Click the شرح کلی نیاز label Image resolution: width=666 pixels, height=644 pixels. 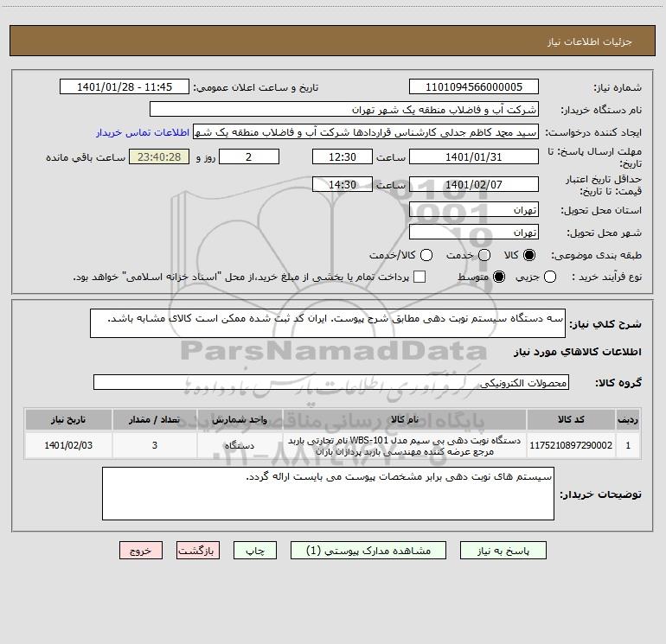pos(605,324)
